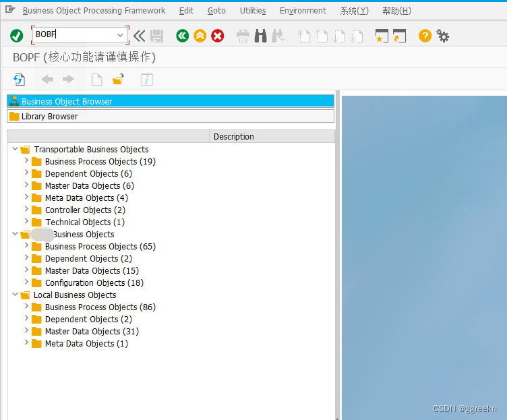Viewport: 507px width, 420px height.
Task: Open Business Object Processing Framework menu
Action: (94, 11)
